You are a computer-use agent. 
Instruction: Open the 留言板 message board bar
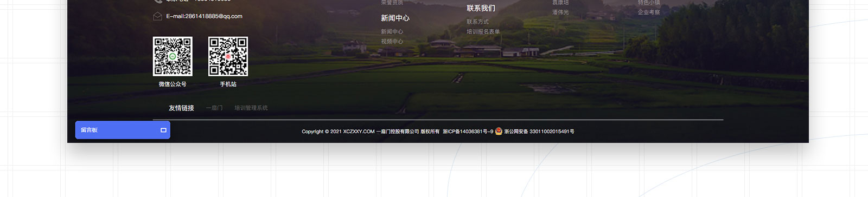(x=123, y=130)
